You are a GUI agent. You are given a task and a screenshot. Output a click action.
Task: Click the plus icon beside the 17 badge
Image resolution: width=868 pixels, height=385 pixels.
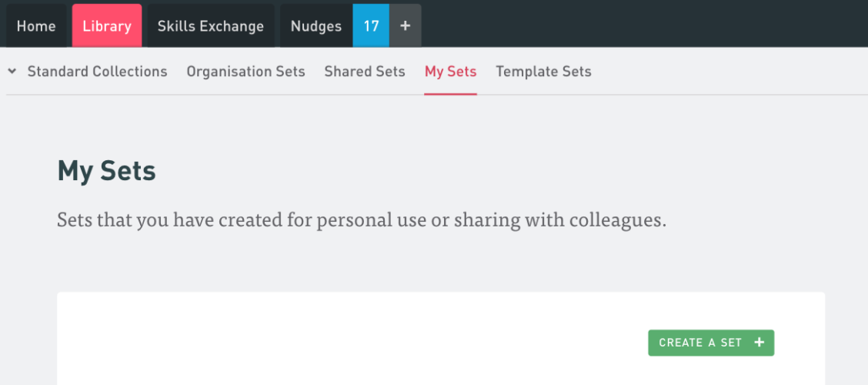[406, 26]
